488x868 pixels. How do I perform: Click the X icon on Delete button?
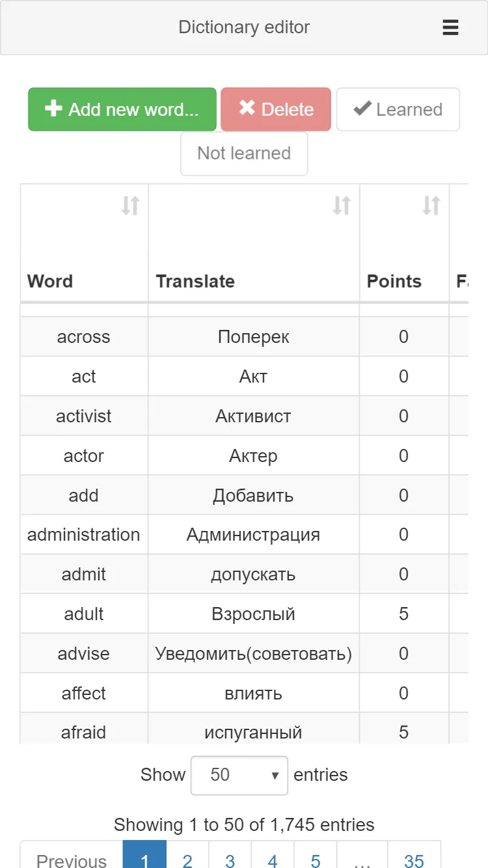[247, 109]
